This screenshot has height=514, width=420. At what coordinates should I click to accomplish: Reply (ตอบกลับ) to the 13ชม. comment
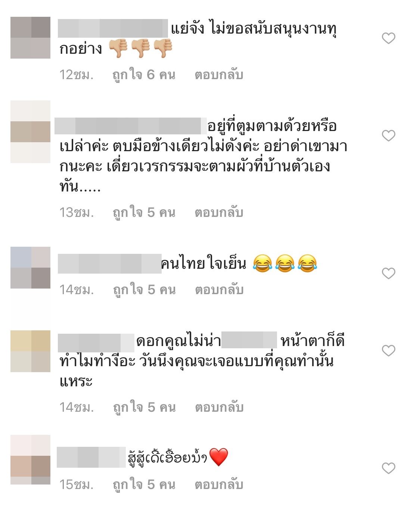point(219,212)
